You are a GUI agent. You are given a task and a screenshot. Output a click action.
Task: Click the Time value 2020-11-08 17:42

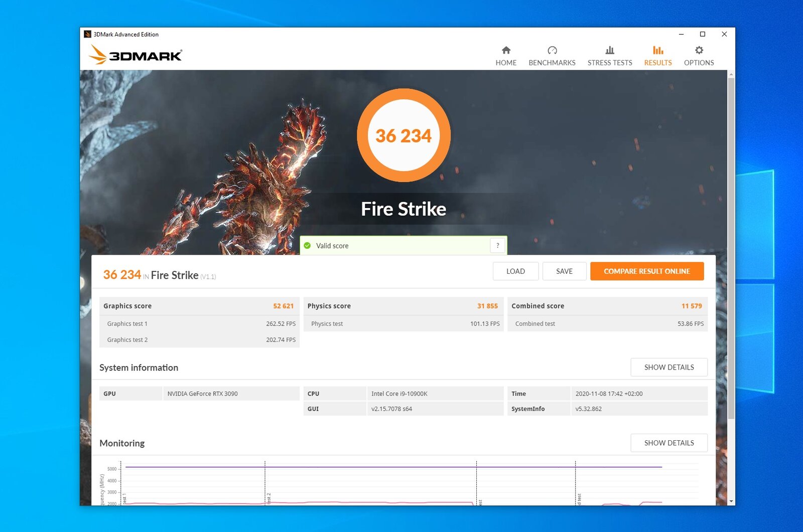(x=609, y=394)
